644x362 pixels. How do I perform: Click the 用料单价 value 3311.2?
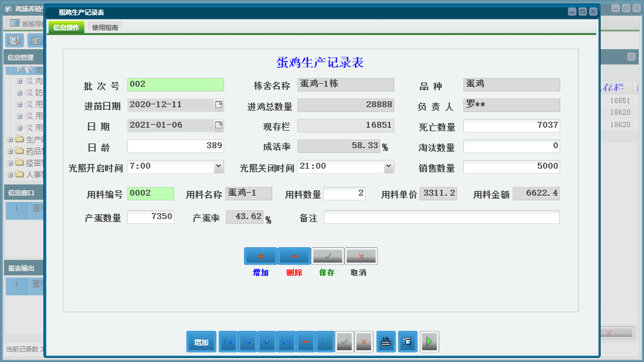(439, 193)
